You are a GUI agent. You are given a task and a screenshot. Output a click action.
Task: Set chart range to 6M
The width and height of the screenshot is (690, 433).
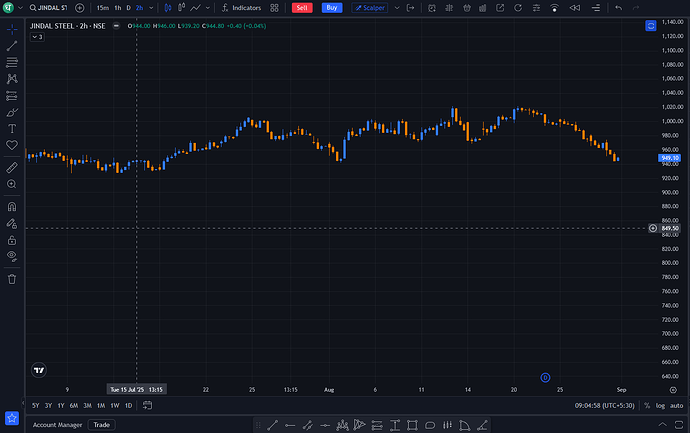click(x=73, y=406)
